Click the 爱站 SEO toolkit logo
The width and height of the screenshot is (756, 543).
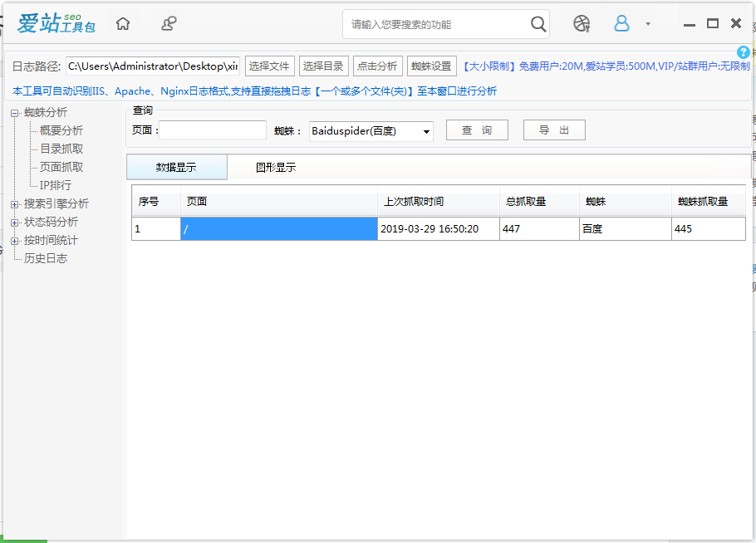pos(56,24)
